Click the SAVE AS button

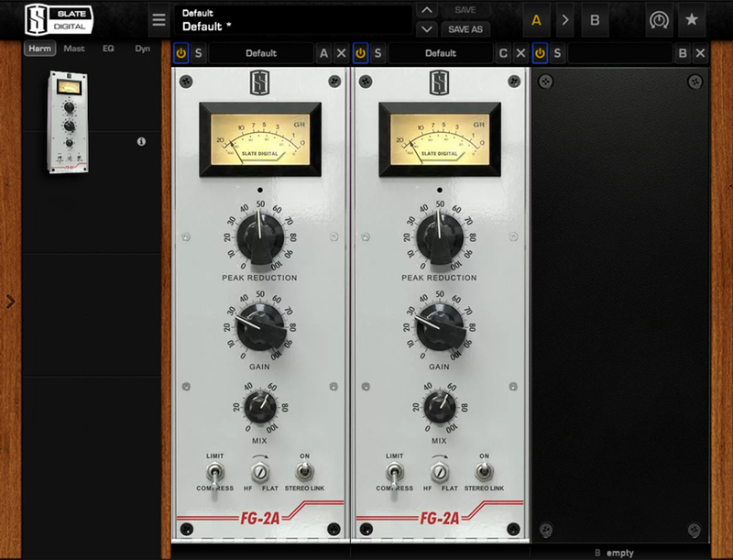coord(465,29)
